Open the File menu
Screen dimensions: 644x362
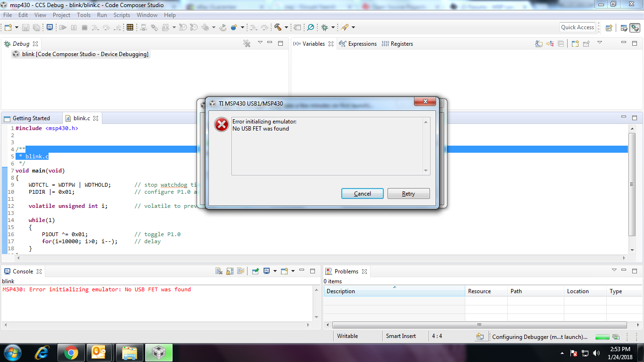point(8,15)
